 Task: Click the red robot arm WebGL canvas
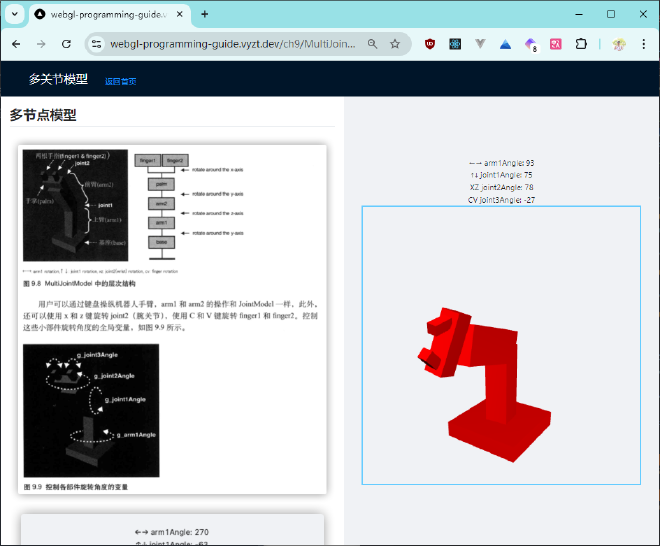(x=501, y=345)
